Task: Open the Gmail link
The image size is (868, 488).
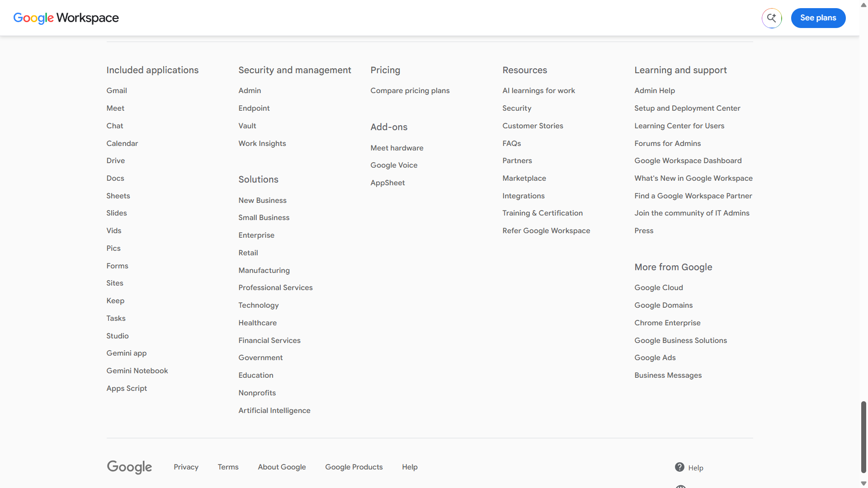Action: tap(117, 91)
